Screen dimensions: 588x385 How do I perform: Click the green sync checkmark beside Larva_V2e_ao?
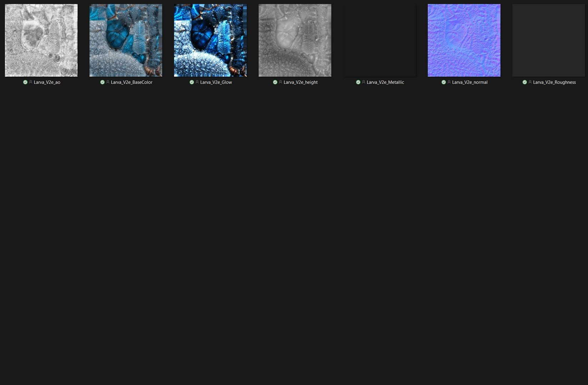(x=25, y=82)
